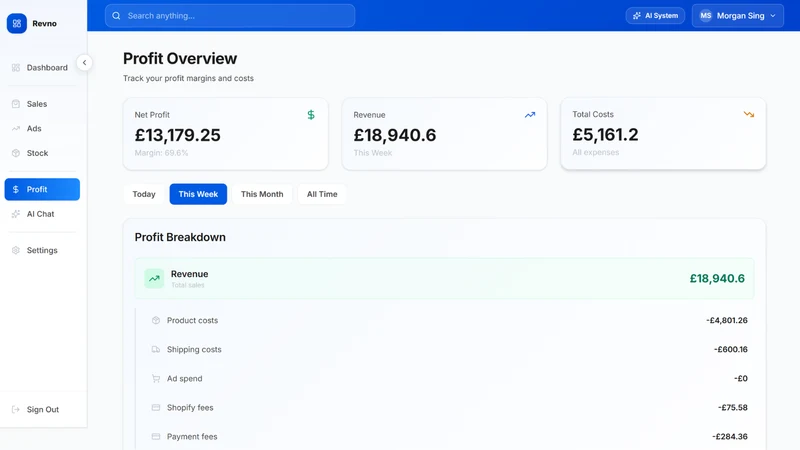Select the Profit menu item
The width and height of the screenshot is (800, 450).
pos(42,189)
